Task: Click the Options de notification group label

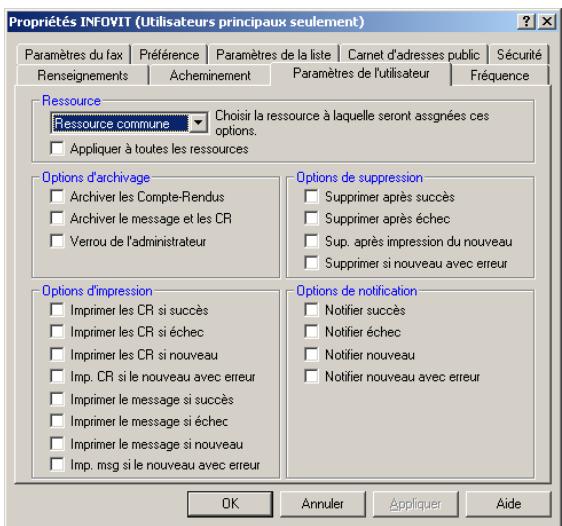Action: pyautogui.click(x=357, y=291)
